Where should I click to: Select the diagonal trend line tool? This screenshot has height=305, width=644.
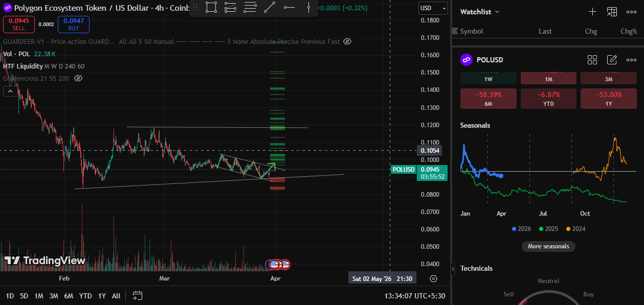tap(270, 7)
